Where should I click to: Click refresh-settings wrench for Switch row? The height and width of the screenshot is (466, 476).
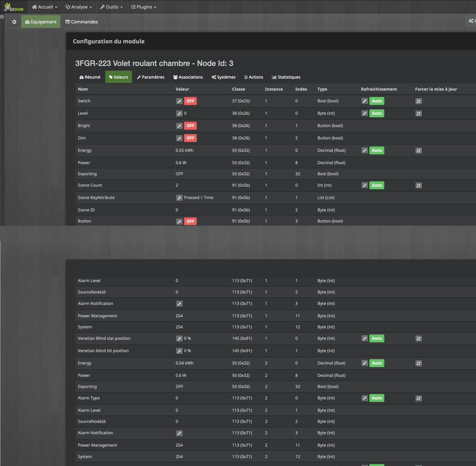pos(365,101)
